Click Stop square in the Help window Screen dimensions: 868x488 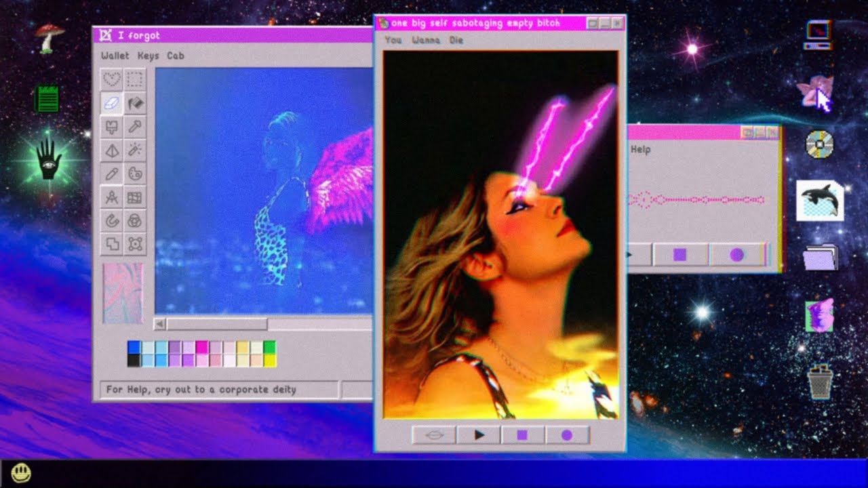[680, 255]
